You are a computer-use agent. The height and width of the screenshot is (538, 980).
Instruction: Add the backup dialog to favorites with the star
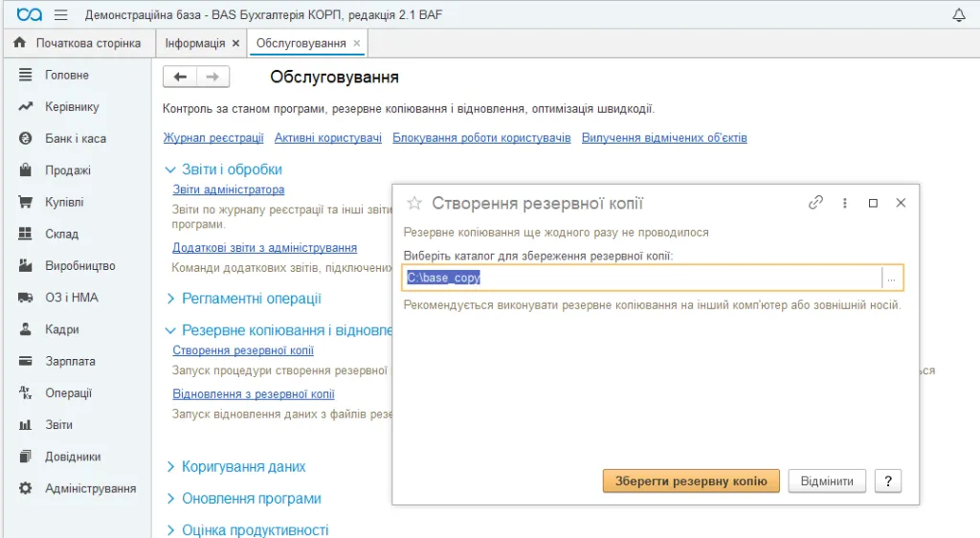[x=414, y=203]
